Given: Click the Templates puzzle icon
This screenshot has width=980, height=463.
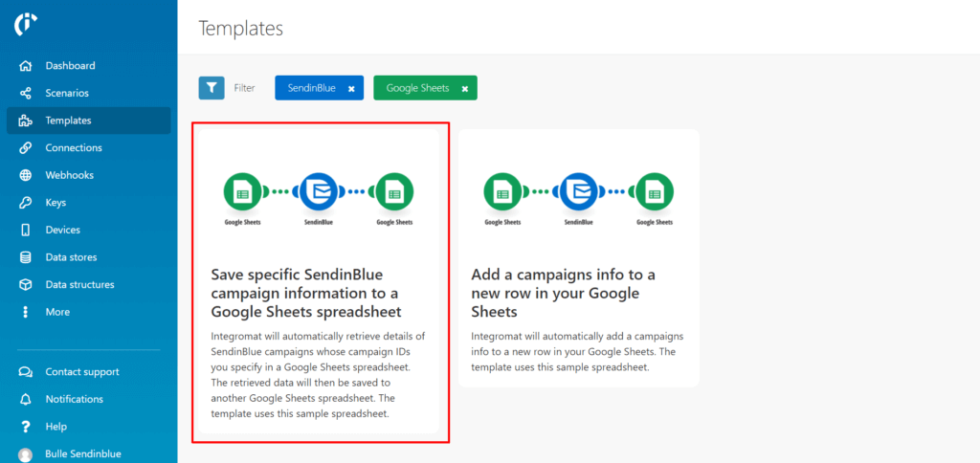Looking at the screenshot, I should [x=26, y=121].
